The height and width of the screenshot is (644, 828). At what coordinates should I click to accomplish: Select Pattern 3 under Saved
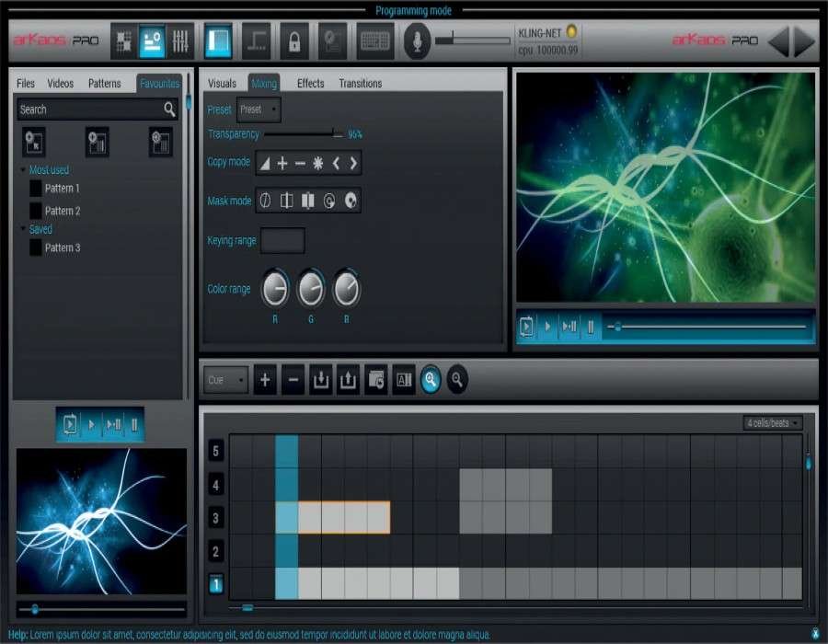[62, 248]
